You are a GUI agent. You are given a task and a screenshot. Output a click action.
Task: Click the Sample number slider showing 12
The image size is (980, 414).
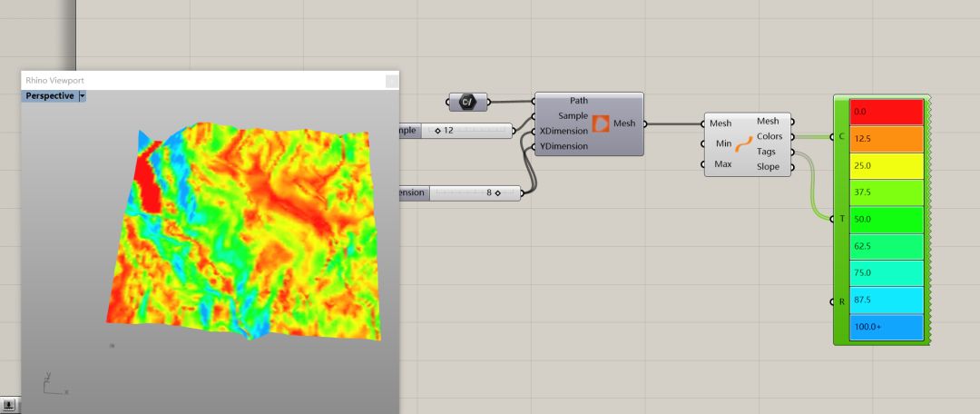(467, 131)
